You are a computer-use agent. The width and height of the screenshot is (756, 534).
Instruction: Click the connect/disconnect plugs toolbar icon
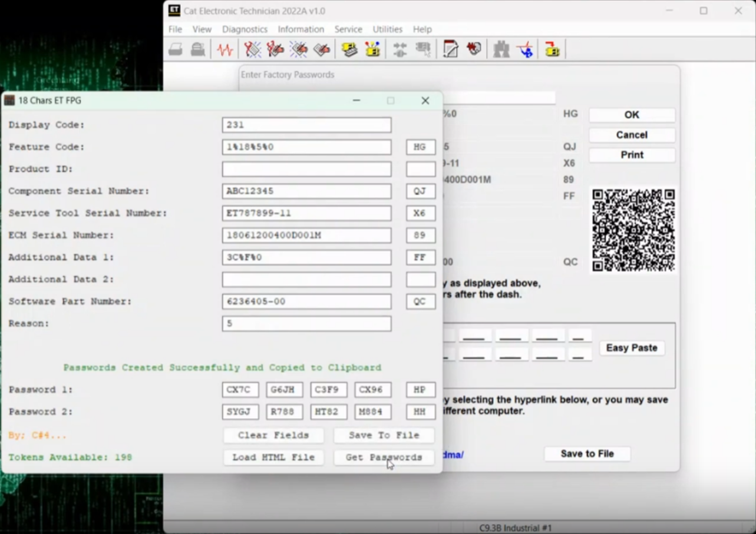coord(400,49)
